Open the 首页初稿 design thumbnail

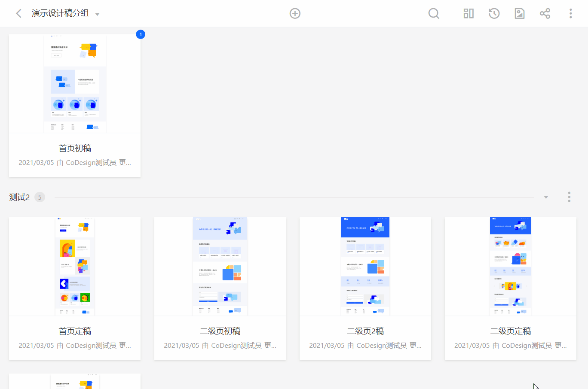click(75, 84)
